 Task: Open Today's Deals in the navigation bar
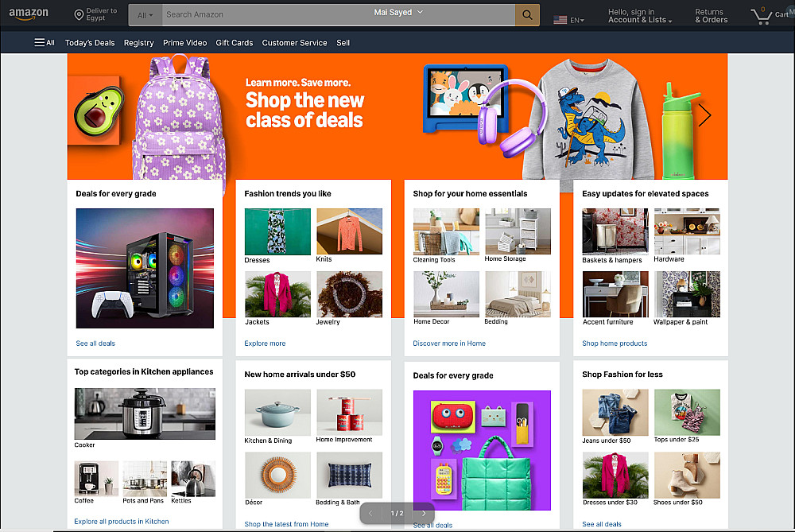pyautogui.click(x=90, y=43)
